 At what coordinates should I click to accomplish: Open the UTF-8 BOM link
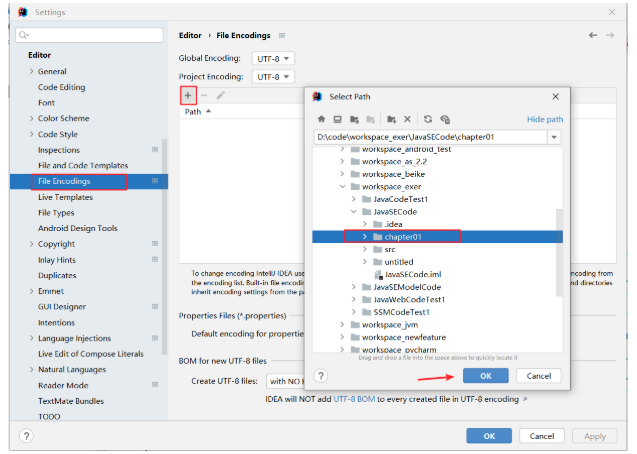pyautogui.click(x=354, y=399)
